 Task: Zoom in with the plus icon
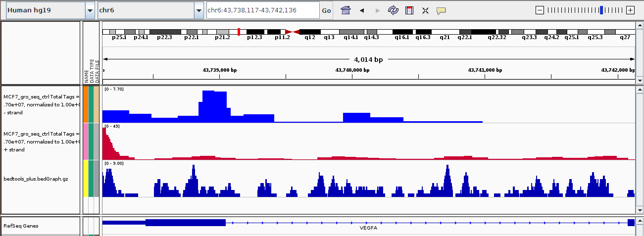(630, 10)
